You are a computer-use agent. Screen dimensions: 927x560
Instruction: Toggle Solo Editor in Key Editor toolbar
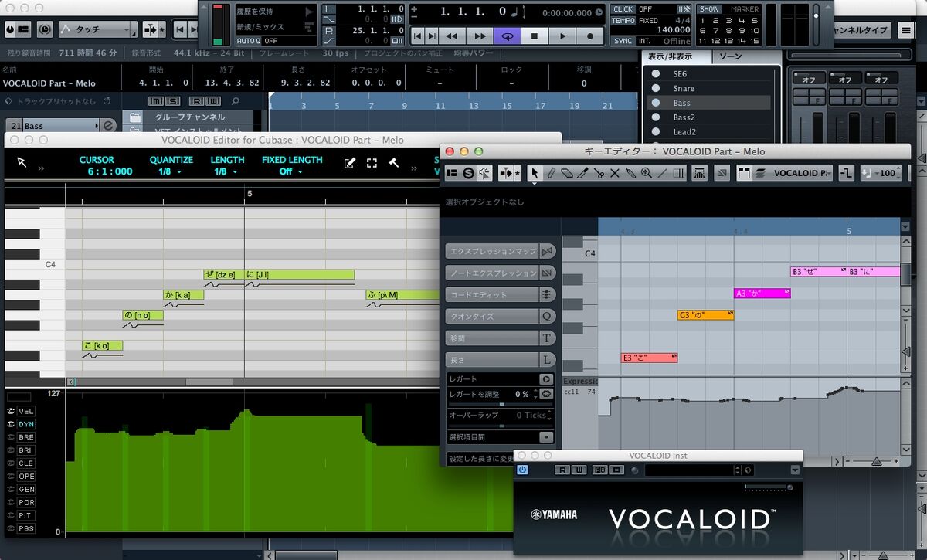(468, 174)
